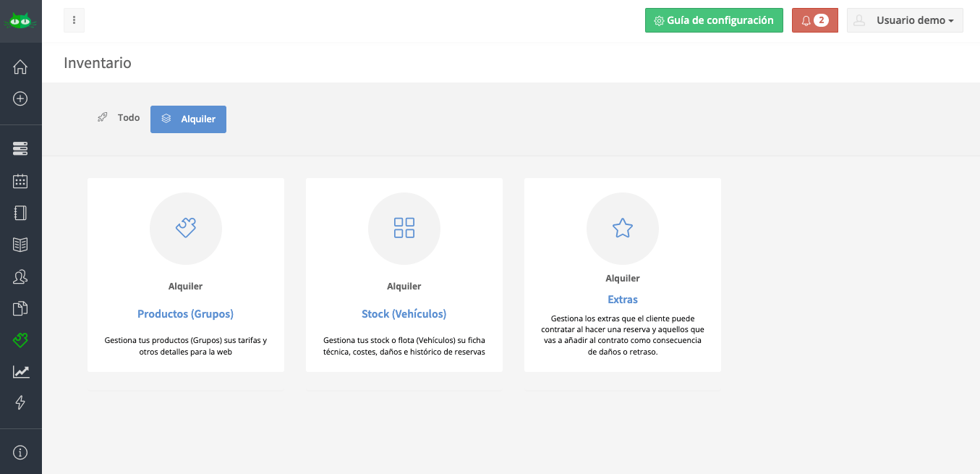Open the customers people sidebar icon

click(20, 276)
